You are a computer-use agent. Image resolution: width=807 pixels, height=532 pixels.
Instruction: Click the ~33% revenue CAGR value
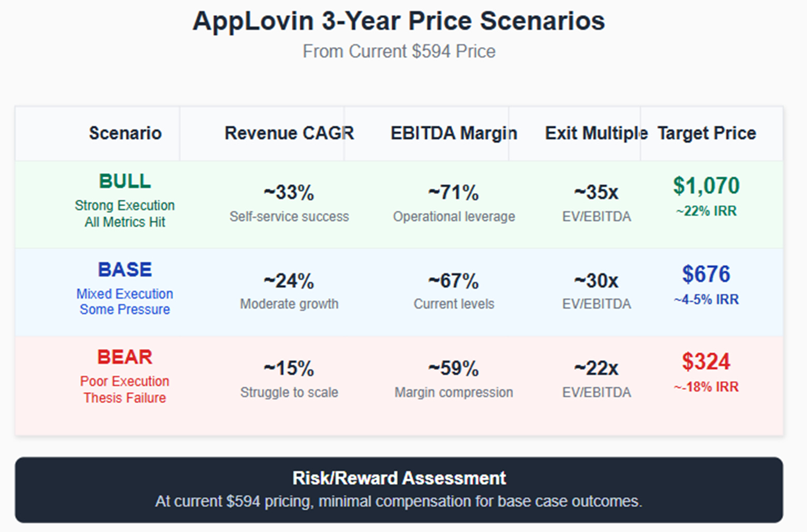(x=289, y=193)
